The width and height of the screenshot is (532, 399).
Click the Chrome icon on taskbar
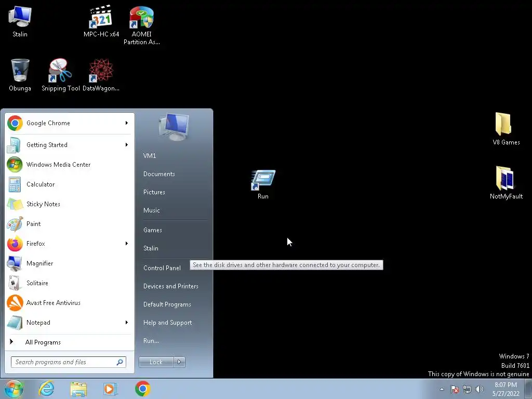[x=142, y=389]
